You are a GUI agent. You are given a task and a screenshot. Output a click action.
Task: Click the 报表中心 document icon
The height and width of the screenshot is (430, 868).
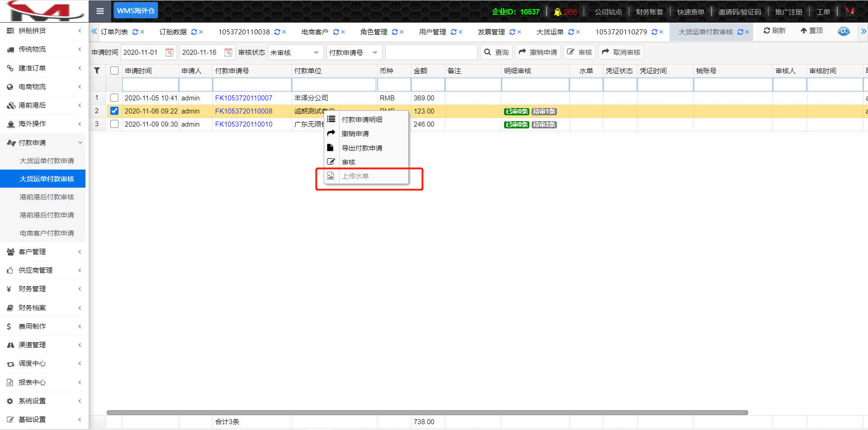click(x=10, y=383)
